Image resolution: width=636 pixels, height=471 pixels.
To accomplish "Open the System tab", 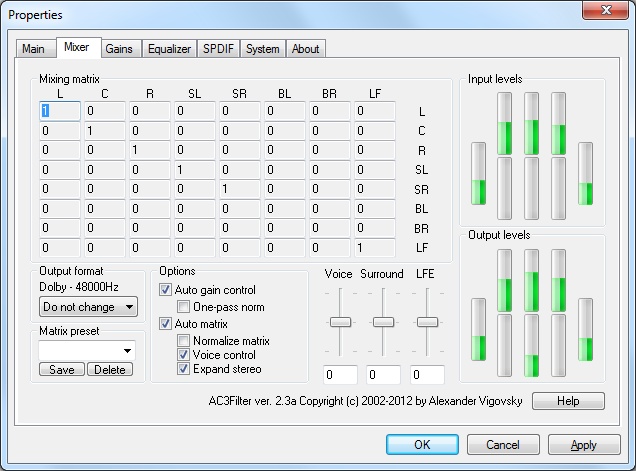I will [263, 49].
